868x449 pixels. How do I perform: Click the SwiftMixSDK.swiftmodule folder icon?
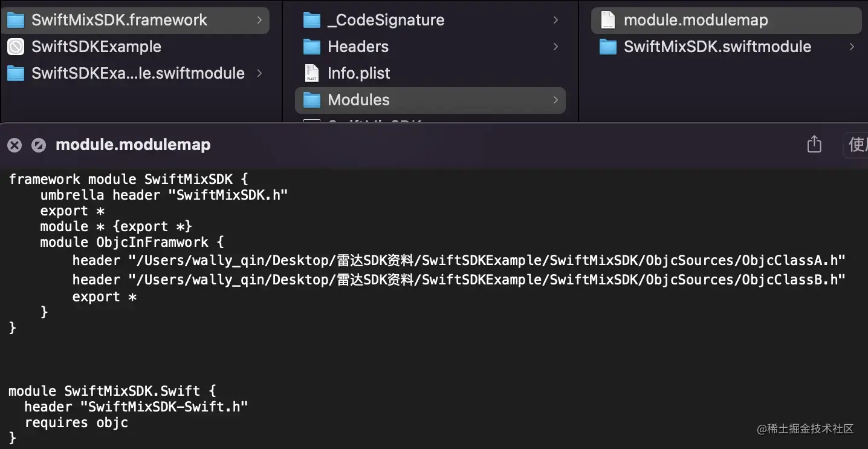click(x=607, y=47)
